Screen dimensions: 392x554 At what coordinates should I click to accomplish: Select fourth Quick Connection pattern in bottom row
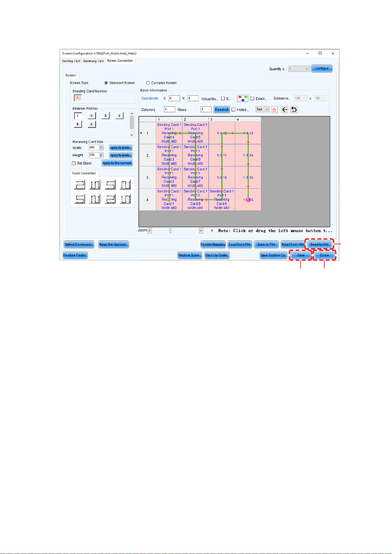125,199
